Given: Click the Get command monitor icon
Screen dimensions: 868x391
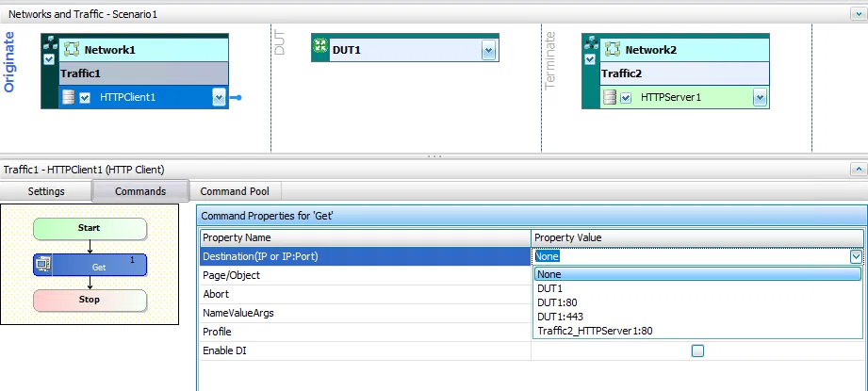Looking at the screenshot, I should pyautogui.click(x=43, y=265).
